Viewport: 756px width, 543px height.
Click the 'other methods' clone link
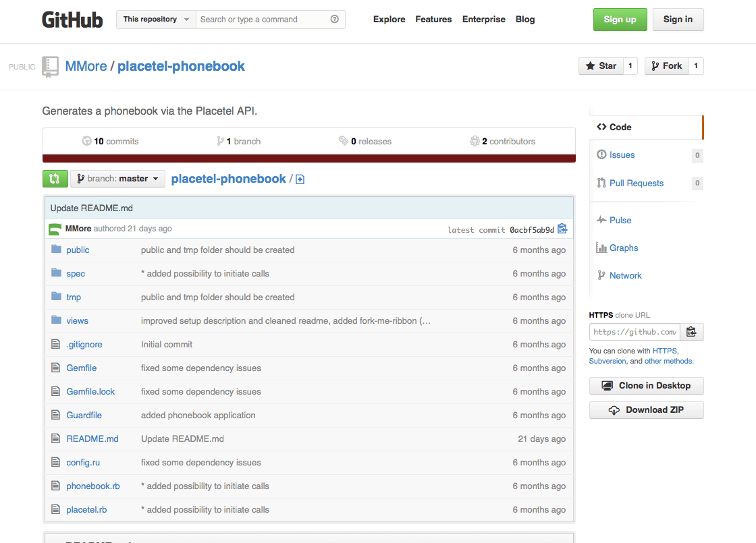[x=669, y=361]
